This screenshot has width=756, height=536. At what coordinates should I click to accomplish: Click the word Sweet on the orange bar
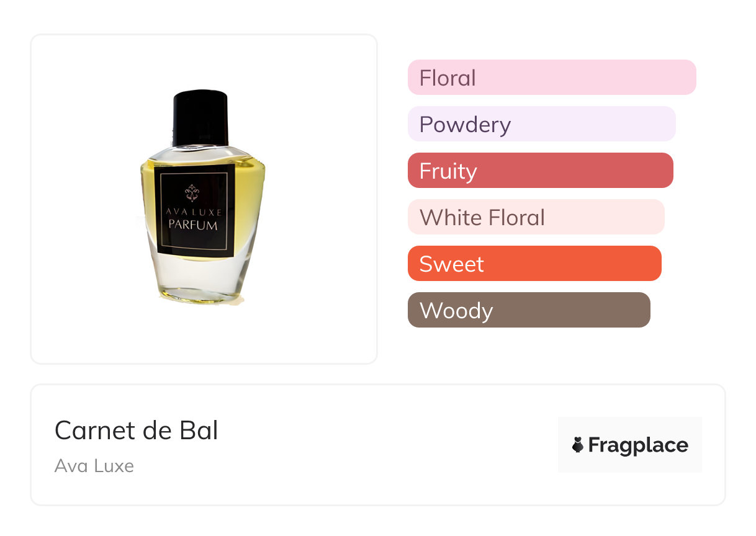coord(451,264)
